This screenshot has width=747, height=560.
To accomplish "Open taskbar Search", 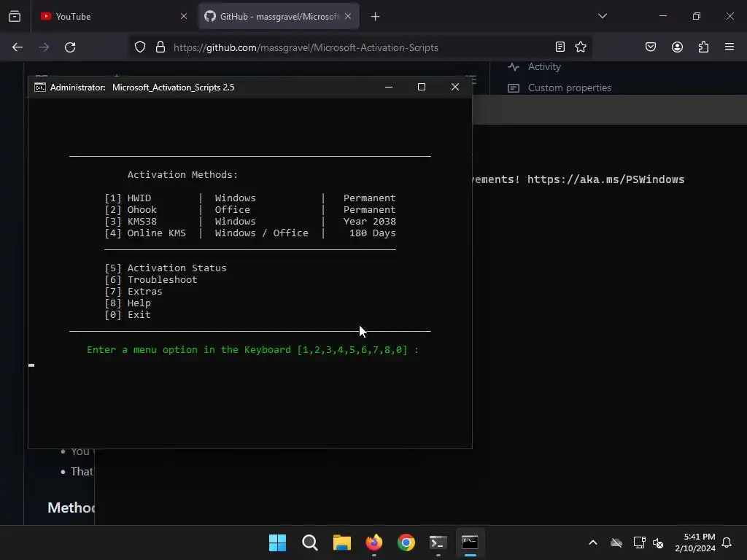I will point(309,542).
